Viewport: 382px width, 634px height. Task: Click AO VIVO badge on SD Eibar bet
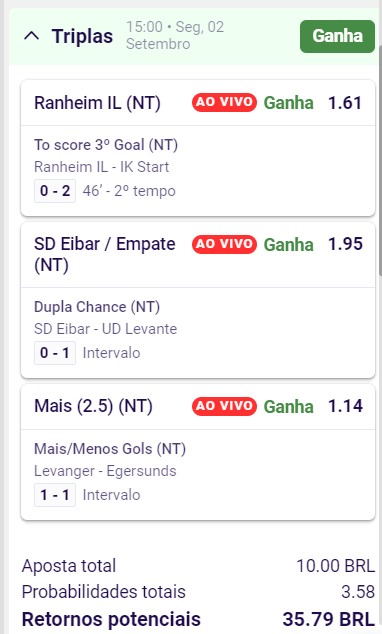[x=224, y=245]
